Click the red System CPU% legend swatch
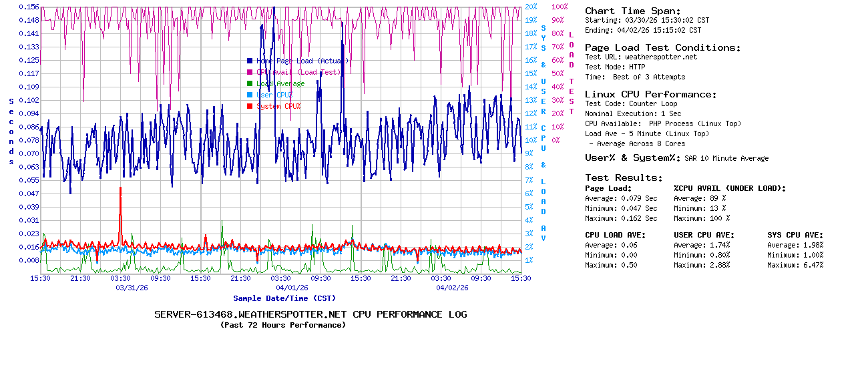 pos(250,106)
